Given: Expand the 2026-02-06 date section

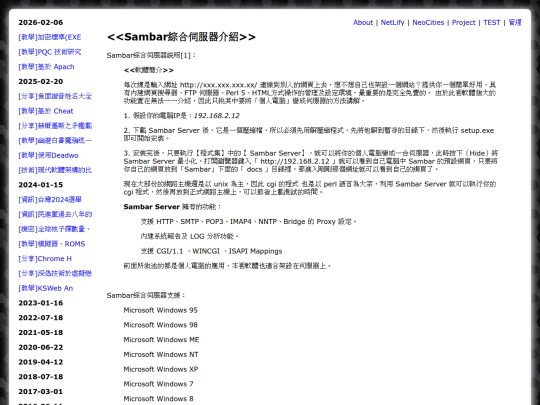Looking at the screenshot, I should pos(41,22).
